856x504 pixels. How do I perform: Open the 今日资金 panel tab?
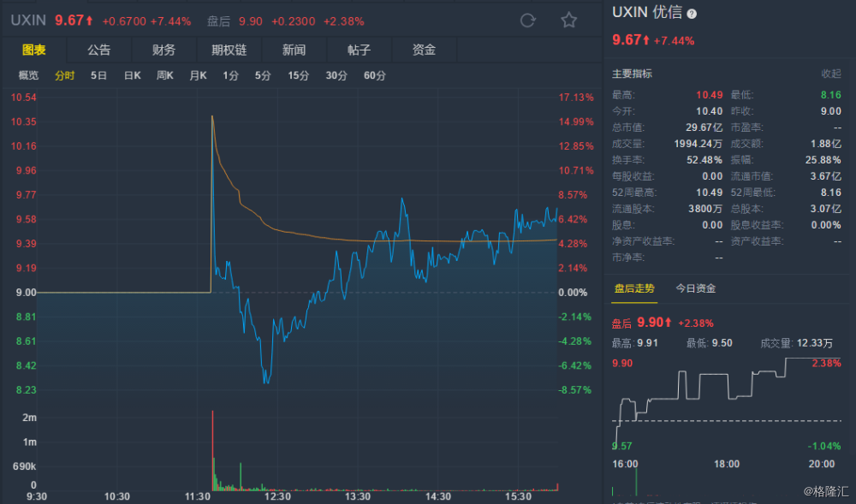(696, 288)
